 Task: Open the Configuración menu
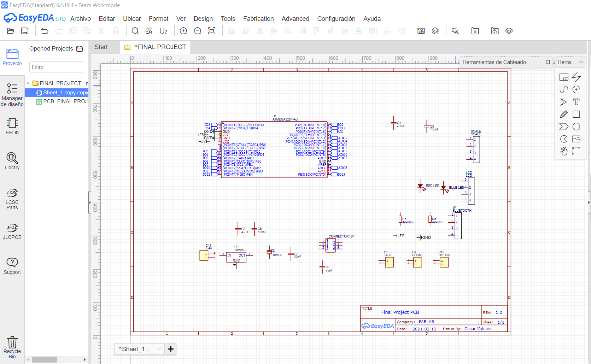(336, 19)
